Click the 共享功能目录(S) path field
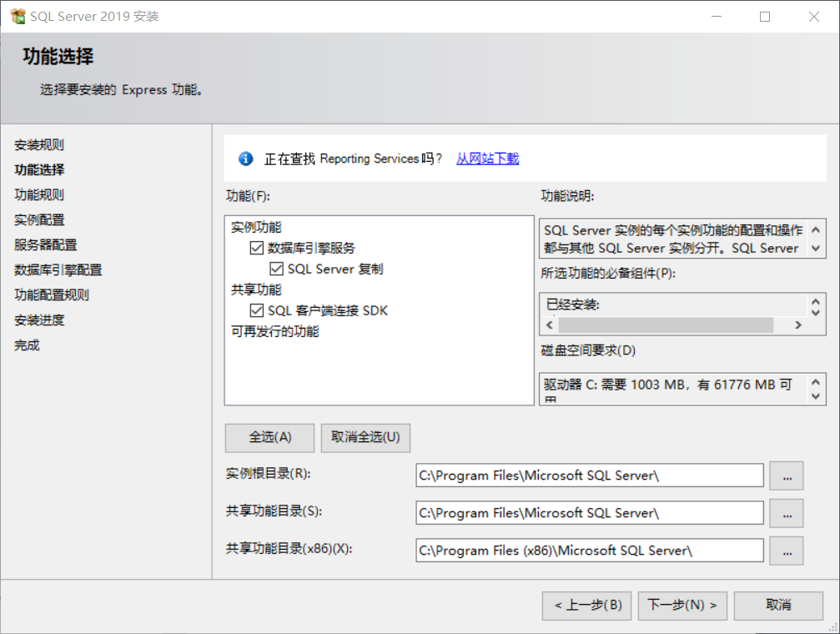This screenshot has height=634, width=840. tap(589, 513)
